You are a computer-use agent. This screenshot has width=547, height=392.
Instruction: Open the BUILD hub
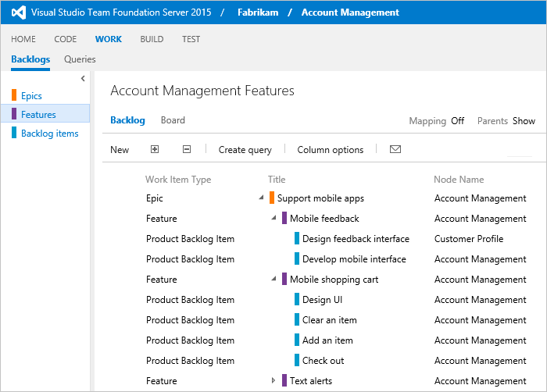click(x=152, y=39)
